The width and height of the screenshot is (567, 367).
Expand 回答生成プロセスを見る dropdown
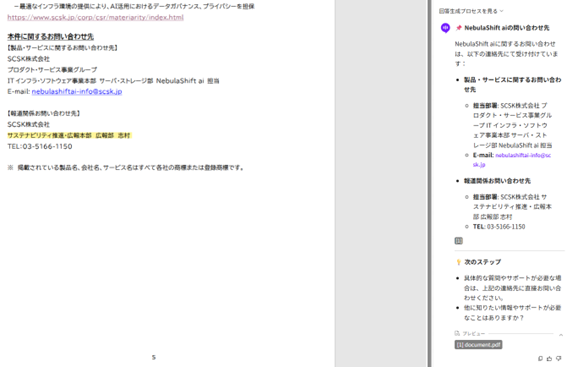[x=471, y=11]
